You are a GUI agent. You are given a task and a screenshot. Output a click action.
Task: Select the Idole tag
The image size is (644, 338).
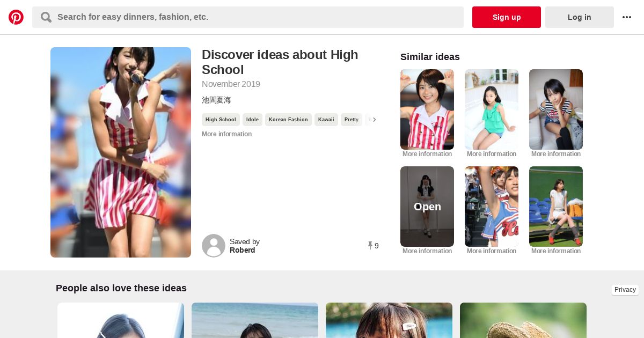point(252,120)
